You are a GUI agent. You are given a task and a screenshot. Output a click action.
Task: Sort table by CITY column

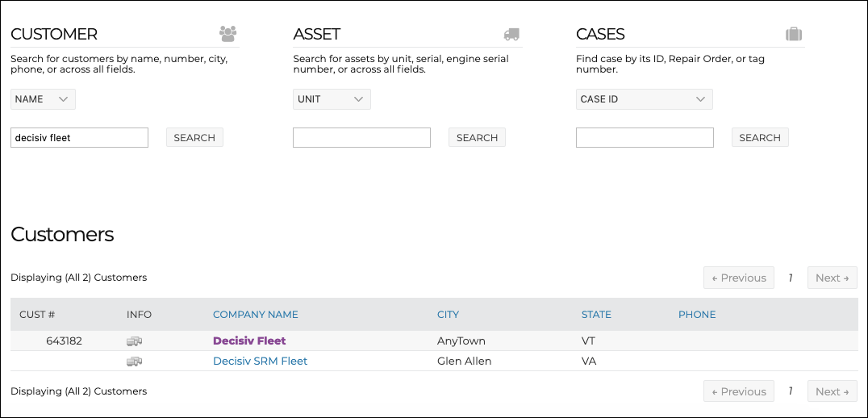(448, 315)
